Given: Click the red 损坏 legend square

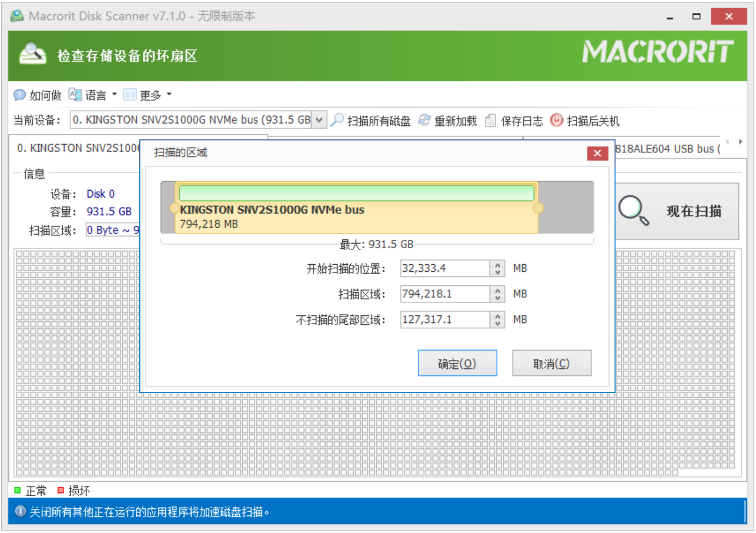Looking at the screenshot, I should (60, 490).
